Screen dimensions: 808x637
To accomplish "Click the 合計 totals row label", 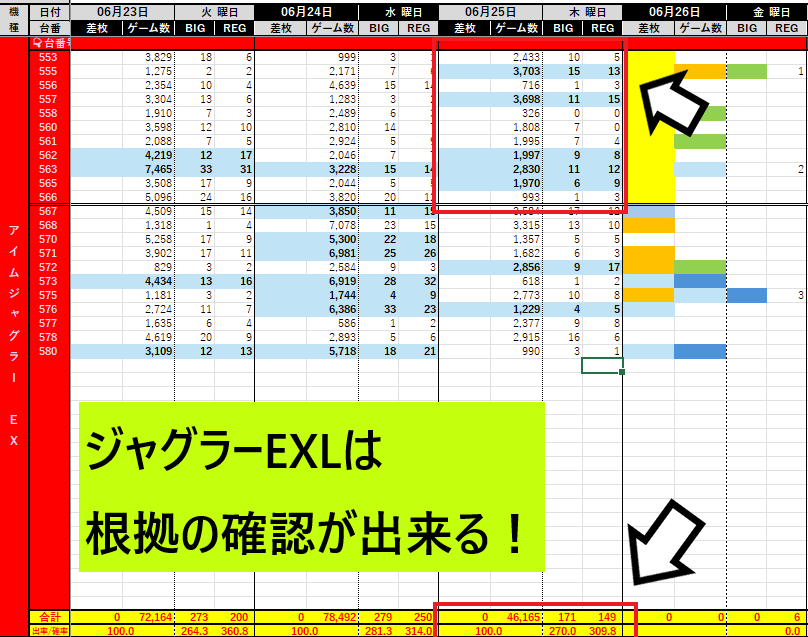I will tap(50, 617).
